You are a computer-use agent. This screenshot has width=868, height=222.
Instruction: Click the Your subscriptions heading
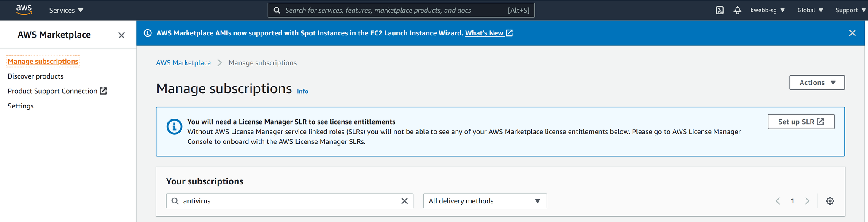point(205,181)
